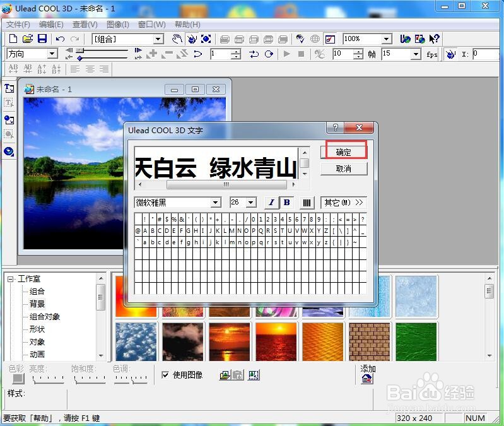The height and width of the screenshot is (426, 504).
Task: Click the Insert graphics tool in left sidebar
Action: click(x=9, y=120)
